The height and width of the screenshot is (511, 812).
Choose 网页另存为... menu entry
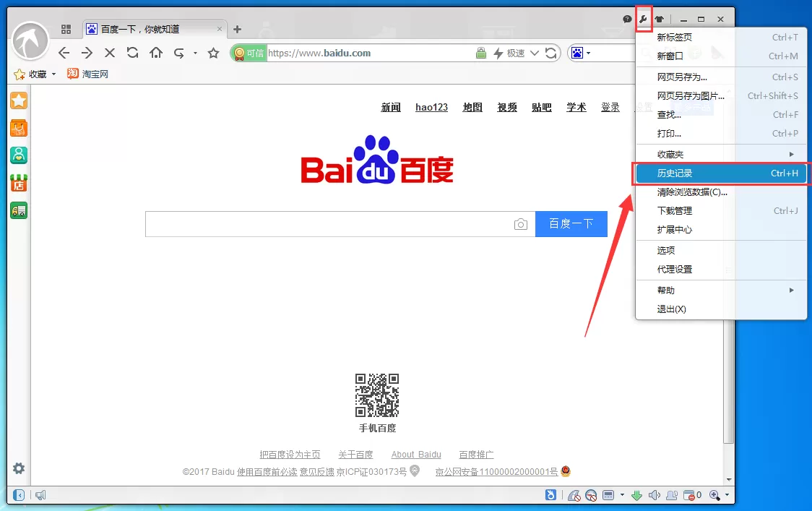click(722, 77)
